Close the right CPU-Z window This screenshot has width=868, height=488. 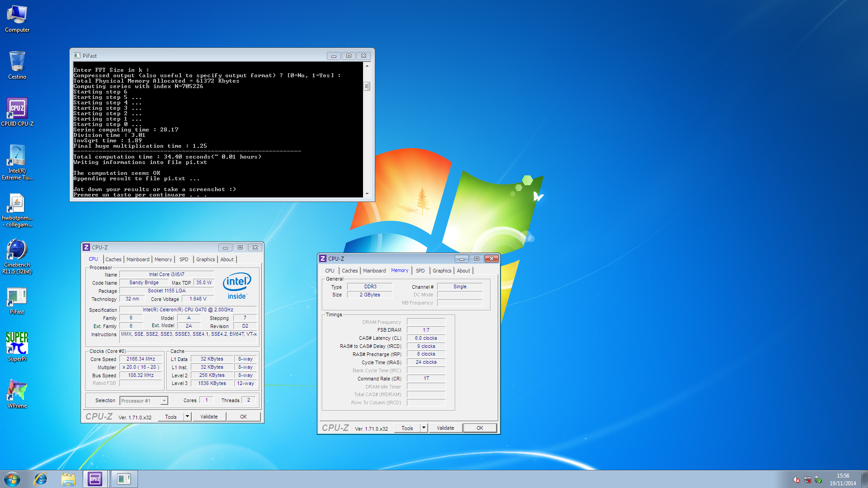pyautogui.click(x=491, y=258)
